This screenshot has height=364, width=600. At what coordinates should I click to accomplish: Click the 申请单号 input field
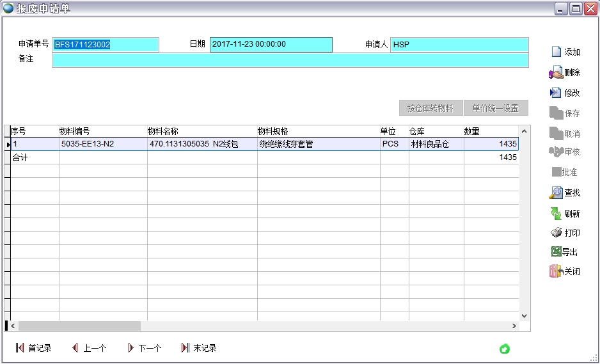[x=106, y=45]
